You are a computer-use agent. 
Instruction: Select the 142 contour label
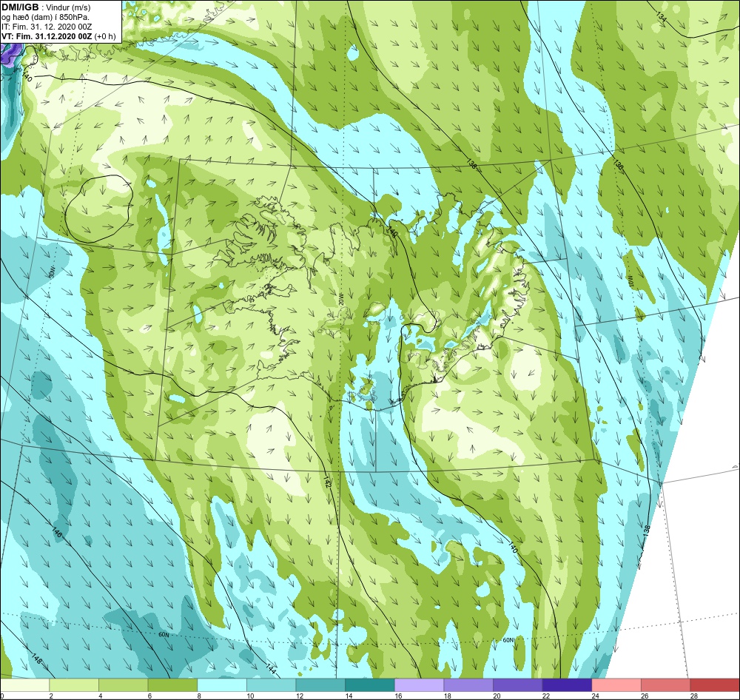coord(326,481)
